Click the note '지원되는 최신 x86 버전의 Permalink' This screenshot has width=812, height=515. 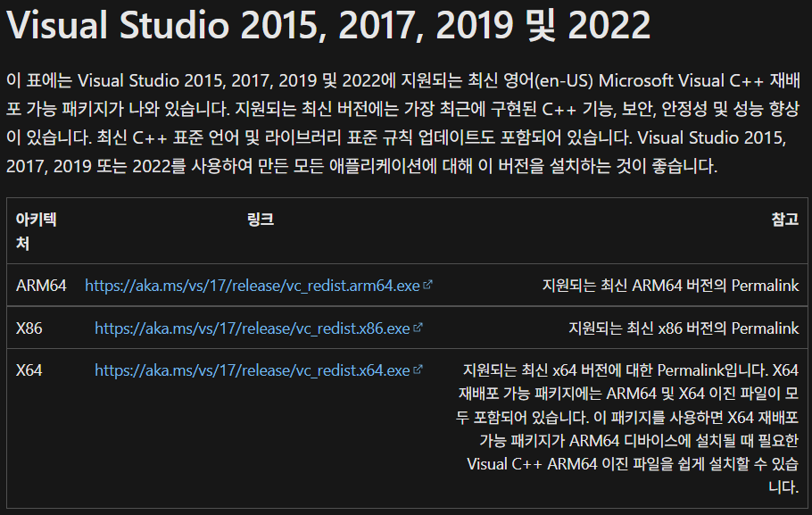(684, 328)
